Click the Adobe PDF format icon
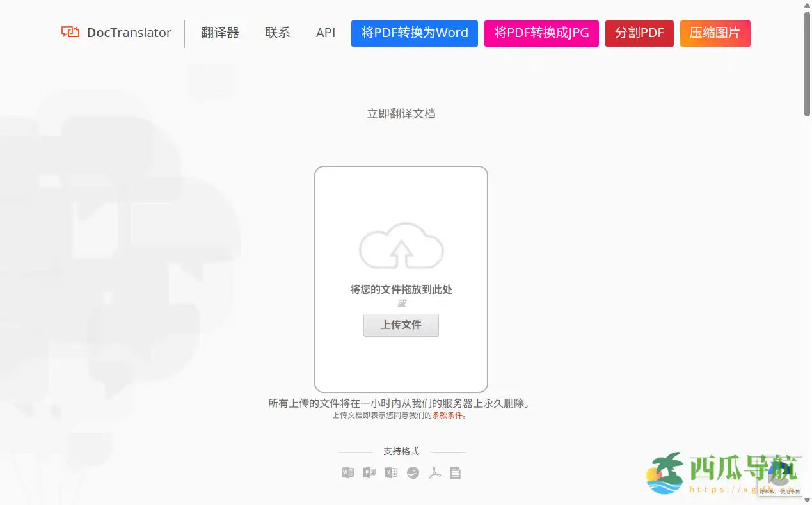The height and width of the screenshot is (505, 812). tap(434, 472)
